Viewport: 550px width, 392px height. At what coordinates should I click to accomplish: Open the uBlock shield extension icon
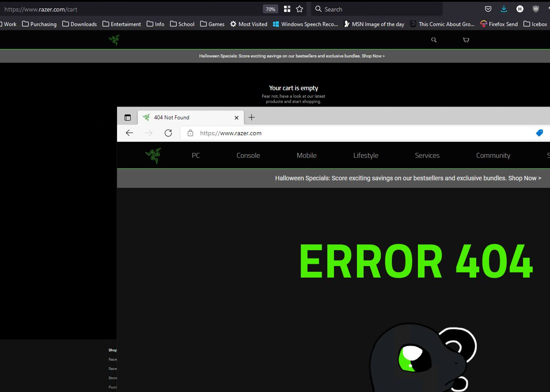tap(536, 9)
